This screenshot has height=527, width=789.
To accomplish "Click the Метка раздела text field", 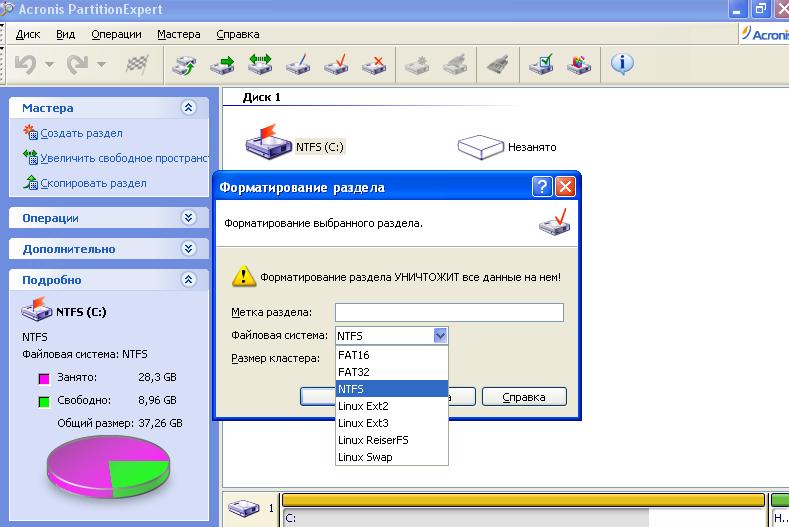I will coord(449,312).
